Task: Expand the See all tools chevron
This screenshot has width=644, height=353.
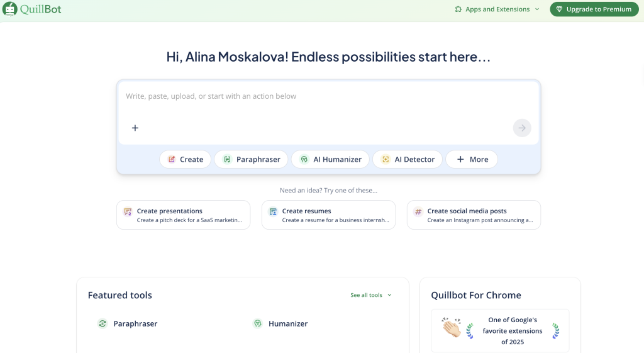Action: (x=389, y=295)
